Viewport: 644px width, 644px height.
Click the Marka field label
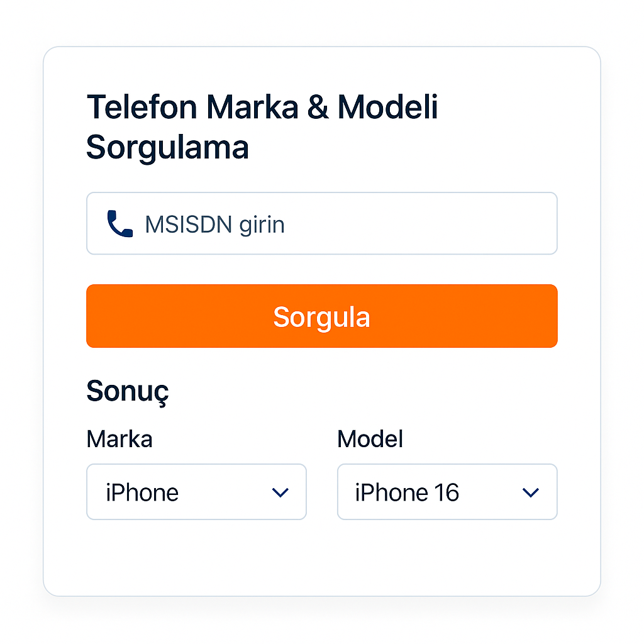pos(119,438)
